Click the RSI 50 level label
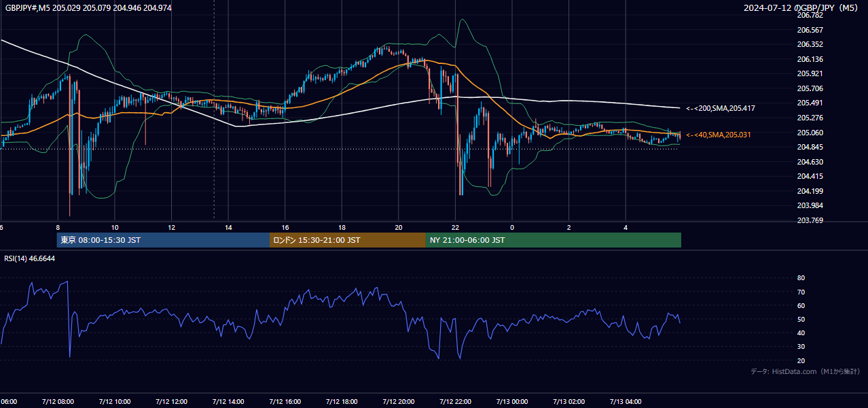 coord(801,319)
